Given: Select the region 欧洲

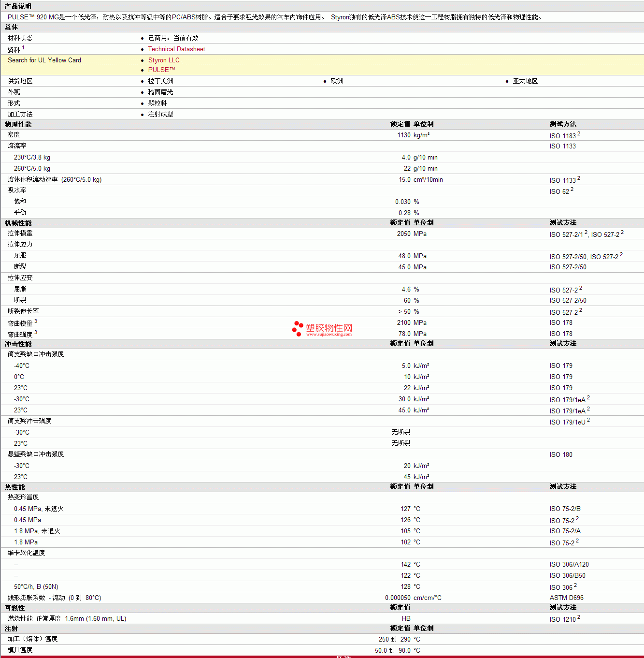Looking at the screenshot, I should coord(337,81).
